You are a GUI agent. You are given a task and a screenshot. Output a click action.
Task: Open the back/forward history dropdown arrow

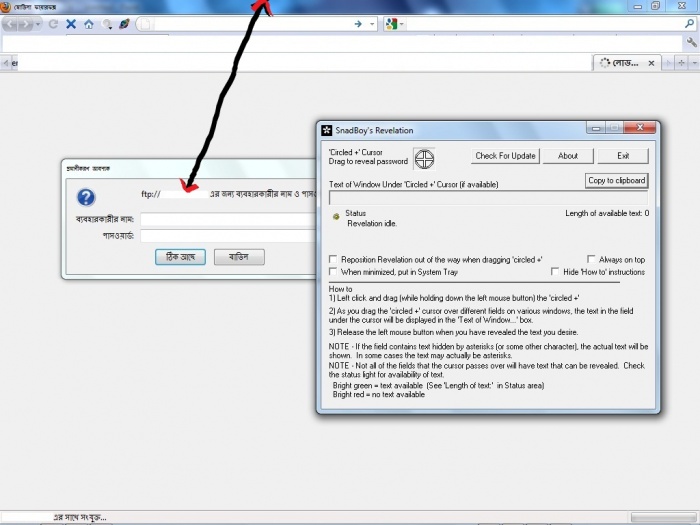38,24
